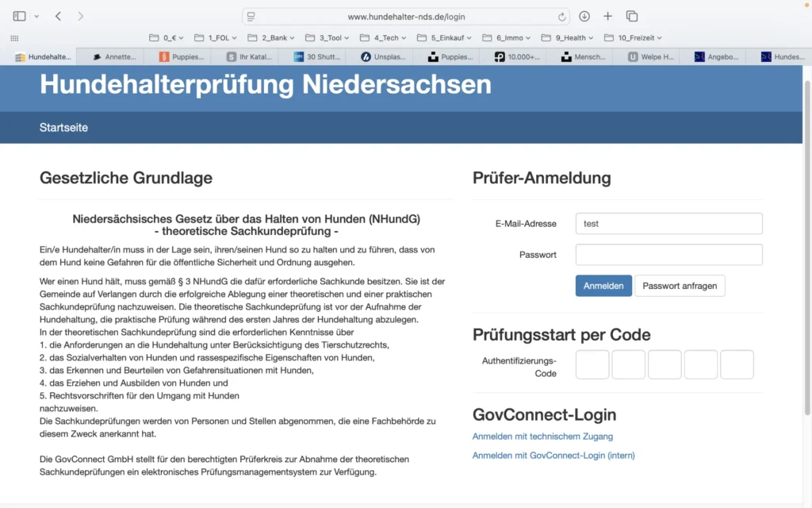The width and height of the screenshot is (812, 508).
Task: Switch to the 30 Shutt... tab
Action: [x=316, y=57]
